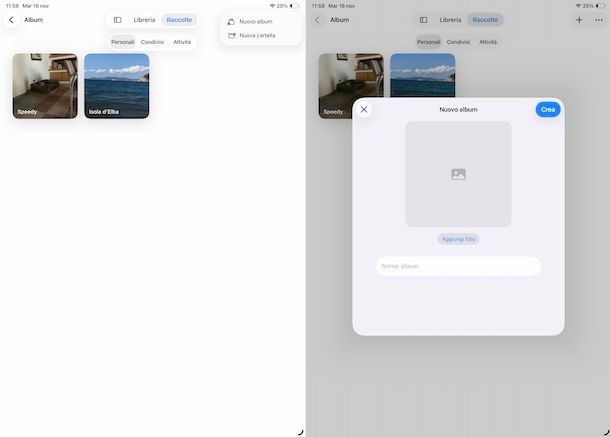Focus the Nome album text field
The width and height of the screenshot is (610, 437).
pos(458,266)
